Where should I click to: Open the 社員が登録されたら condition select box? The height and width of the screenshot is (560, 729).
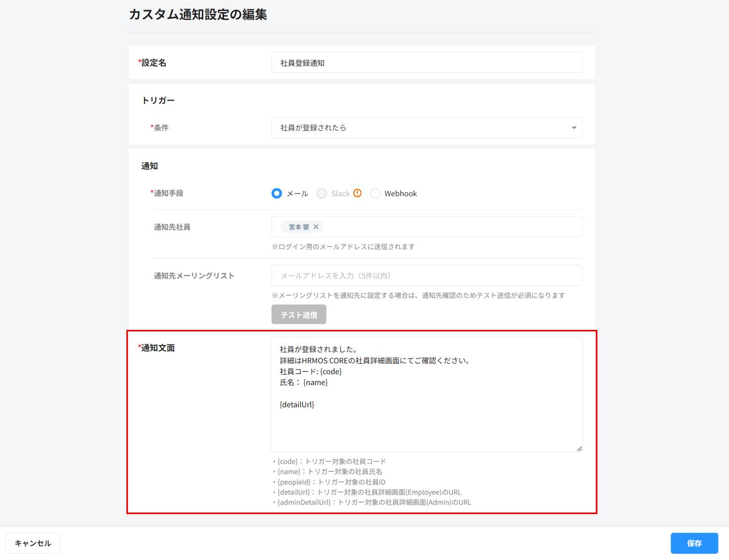point(418,128)
